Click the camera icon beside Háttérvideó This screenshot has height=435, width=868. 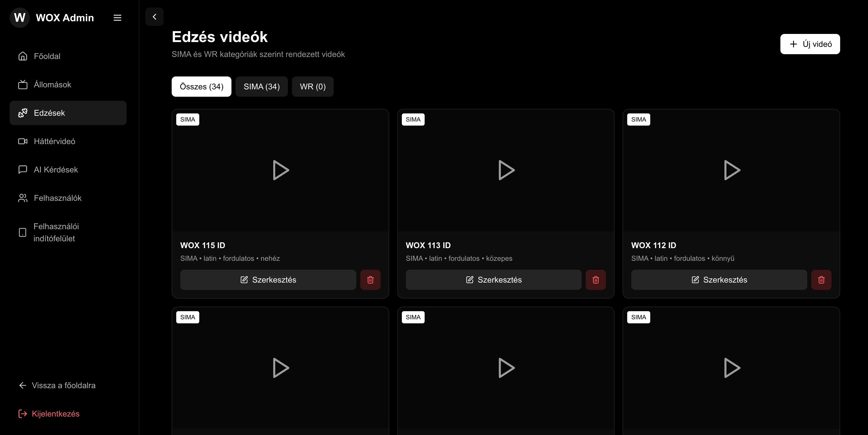click(23, 141)
